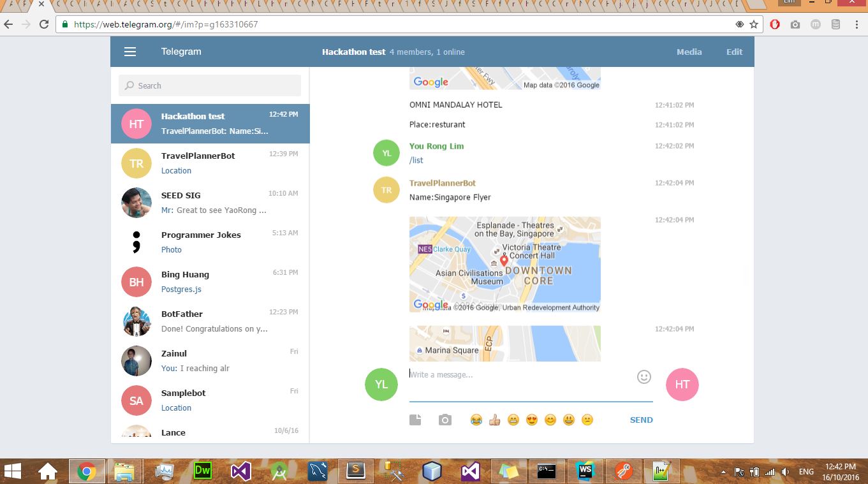The image size is (868, 484).
Task: Click Edit in chat header
Action: click(734, 52)
